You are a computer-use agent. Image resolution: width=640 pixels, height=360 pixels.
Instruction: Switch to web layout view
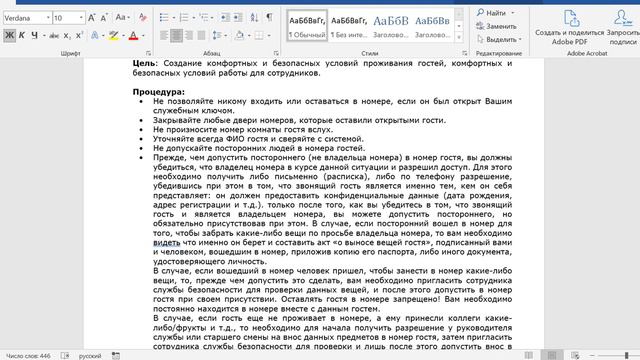tap(575, 356)
